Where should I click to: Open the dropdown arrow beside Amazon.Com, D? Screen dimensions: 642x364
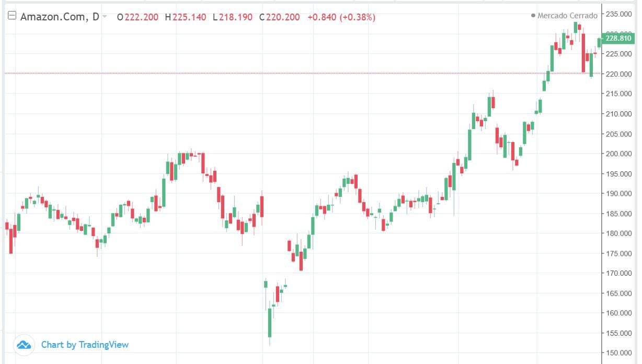point(105,17)
